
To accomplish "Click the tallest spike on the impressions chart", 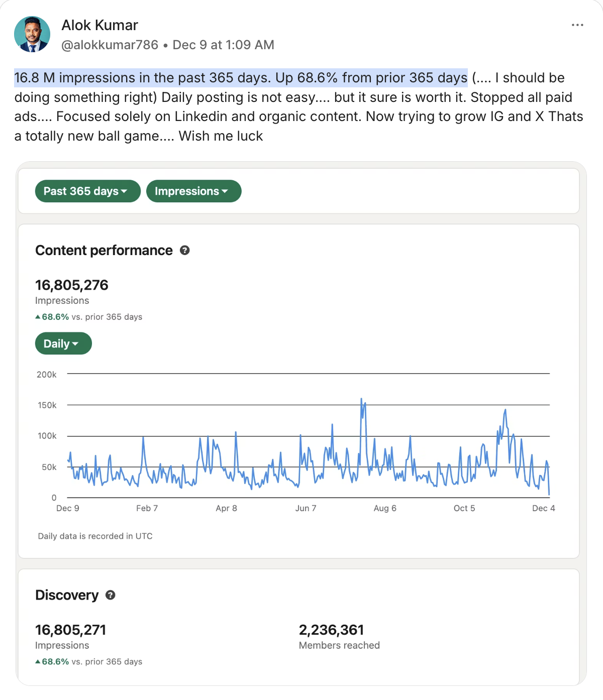I will (x=361, y=399).
